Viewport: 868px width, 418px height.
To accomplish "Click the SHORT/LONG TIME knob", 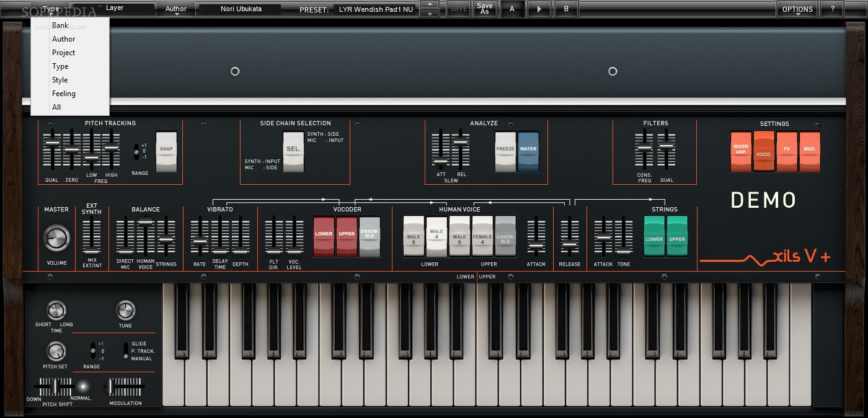I will pos(56,310).
